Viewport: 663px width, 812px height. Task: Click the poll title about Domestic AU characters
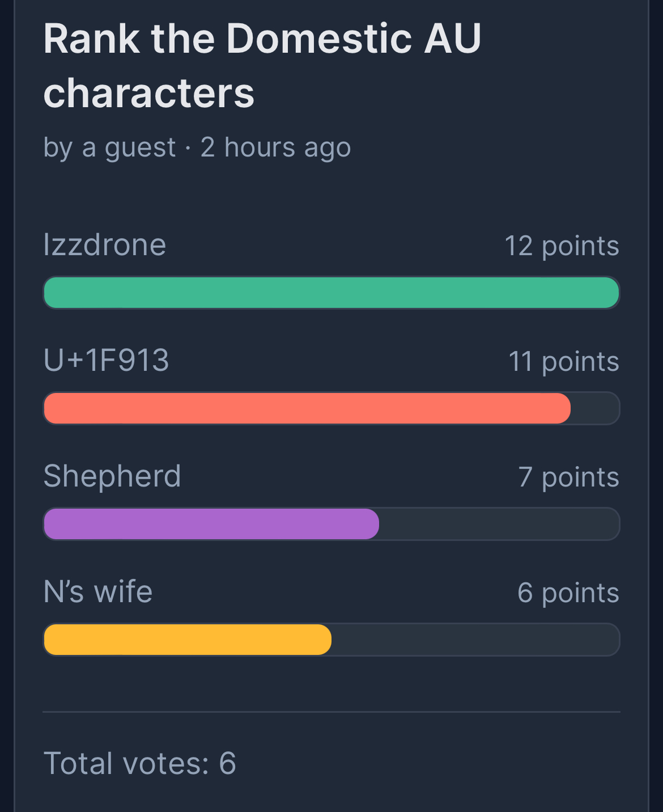(262, 65)
